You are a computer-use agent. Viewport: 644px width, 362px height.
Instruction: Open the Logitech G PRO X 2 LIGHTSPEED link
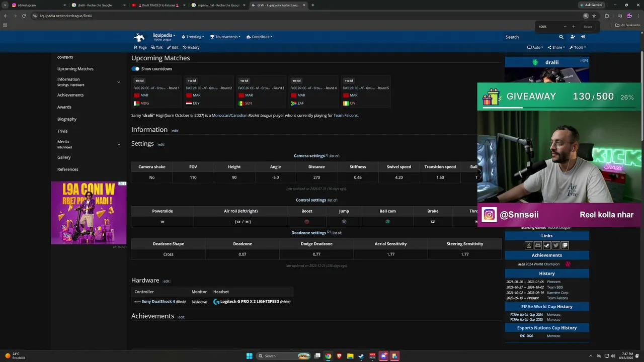click(250, 302)
